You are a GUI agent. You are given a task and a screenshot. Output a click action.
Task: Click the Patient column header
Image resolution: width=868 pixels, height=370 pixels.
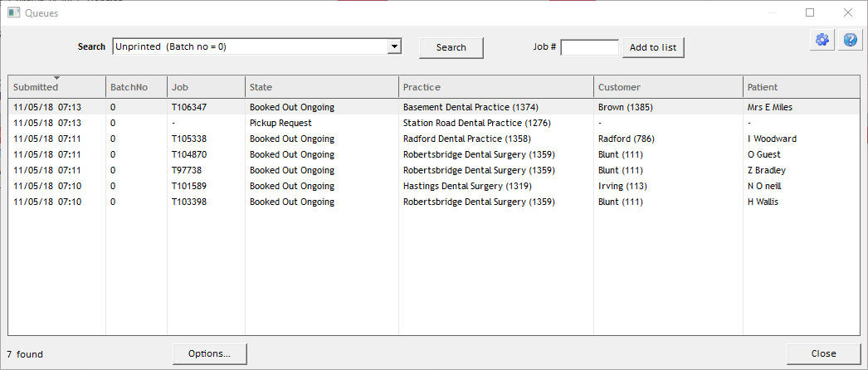(x=763, y=87)
